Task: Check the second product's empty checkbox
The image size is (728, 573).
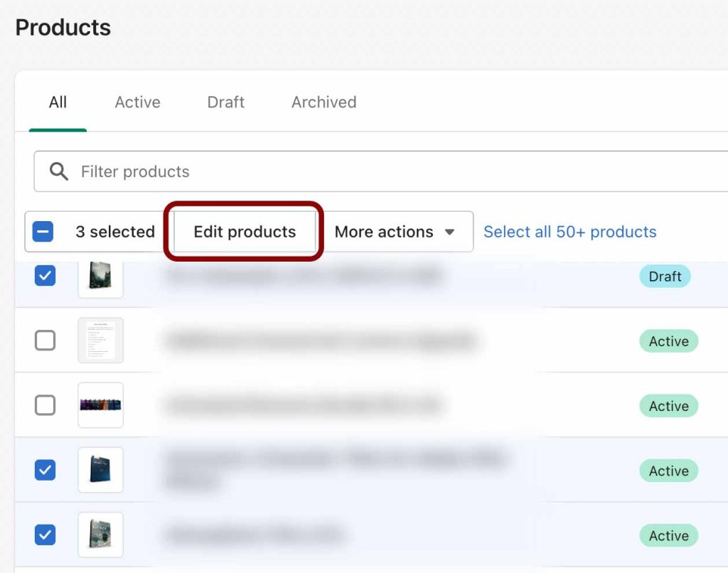Action: click(x=45, y=341)
